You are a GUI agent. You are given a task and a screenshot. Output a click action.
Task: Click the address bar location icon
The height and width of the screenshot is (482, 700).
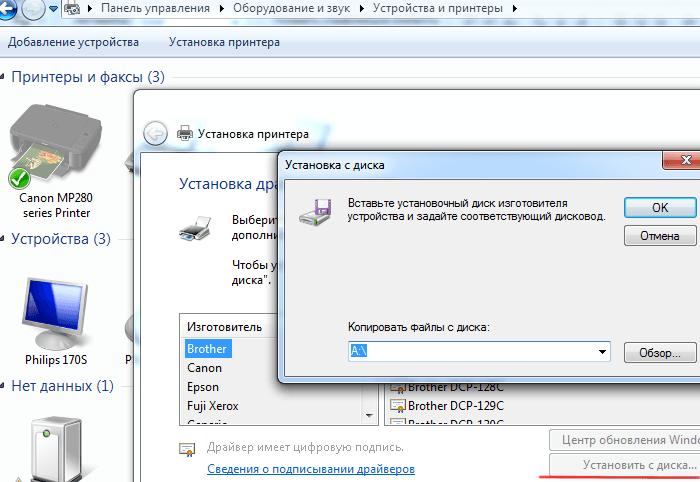(x=72, y=8)
